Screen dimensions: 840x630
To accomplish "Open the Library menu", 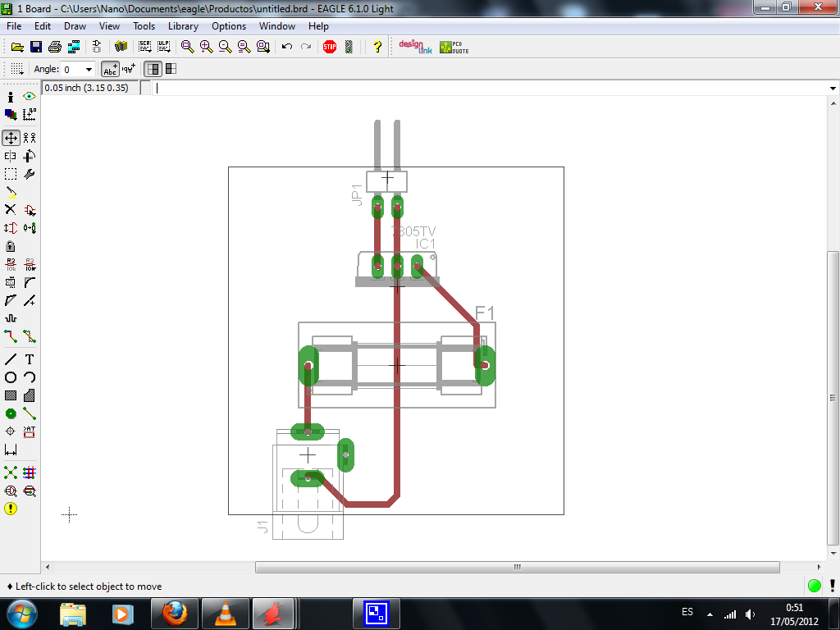I will pos(183,26).
